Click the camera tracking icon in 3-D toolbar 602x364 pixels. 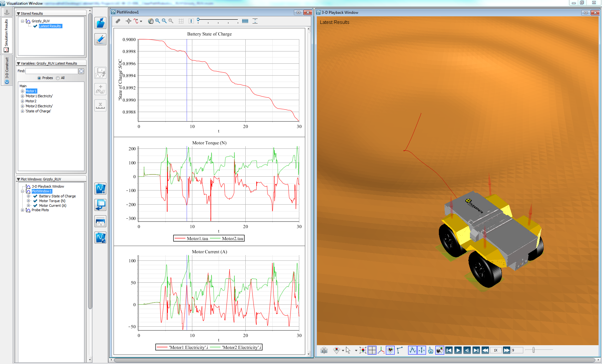pyautogui.click(x=440, y=350)
